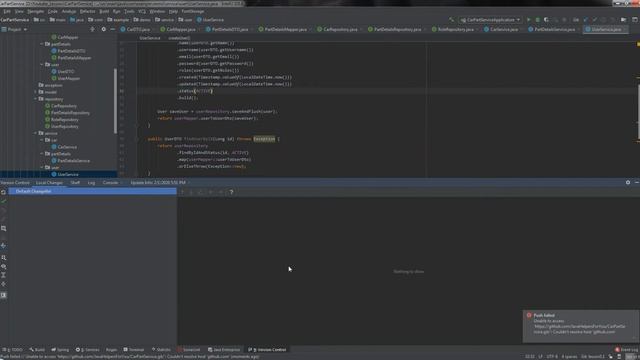The image size is (640, 360).
Task: Open the Event Log in status bar
Action: point(627,350)
